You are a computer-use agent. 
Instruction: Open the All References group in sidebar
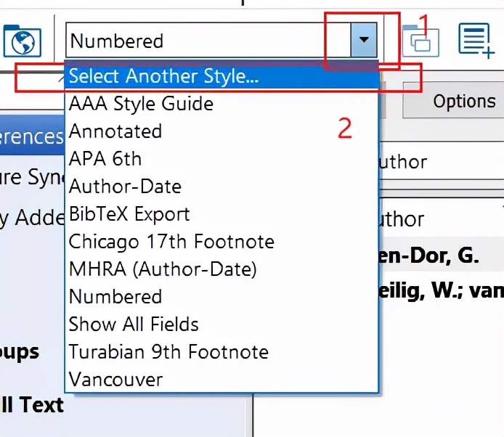tap(32, 136)
